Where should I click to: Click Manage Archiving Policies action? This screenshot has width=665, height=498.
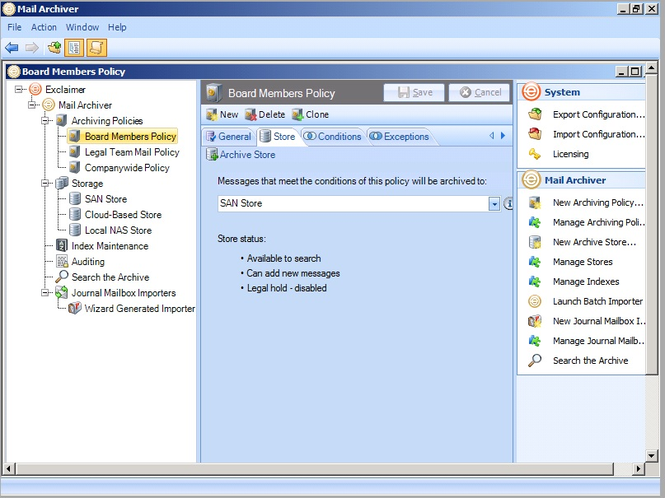click(x=598, y=222)
